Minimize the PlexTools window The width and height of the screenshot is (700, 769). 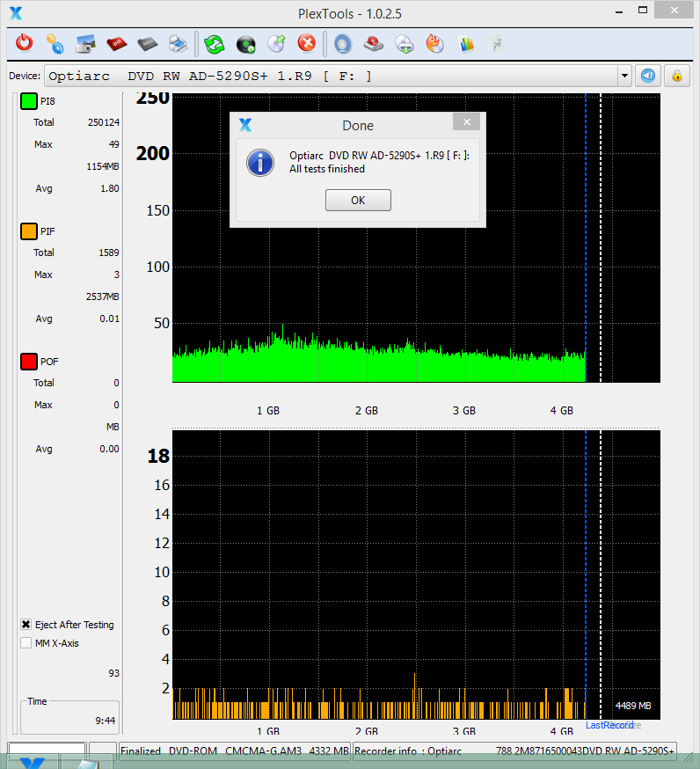619,11
